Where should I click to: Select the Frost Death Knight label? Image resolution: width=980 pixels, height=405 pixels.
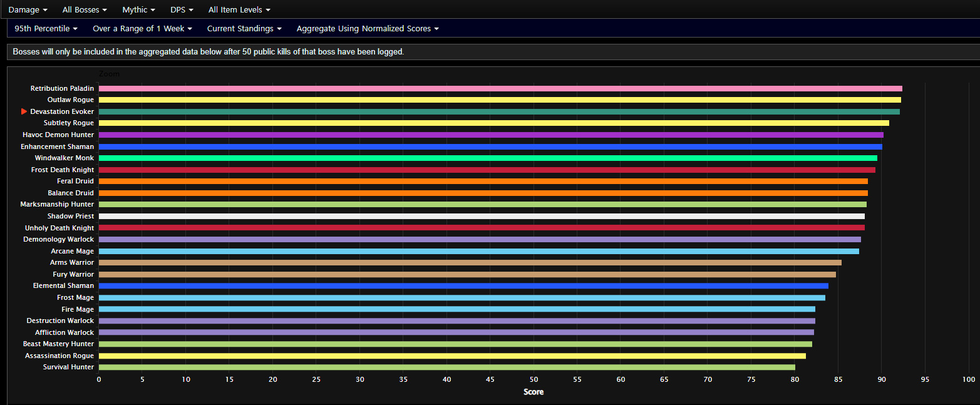pos(63,170)
